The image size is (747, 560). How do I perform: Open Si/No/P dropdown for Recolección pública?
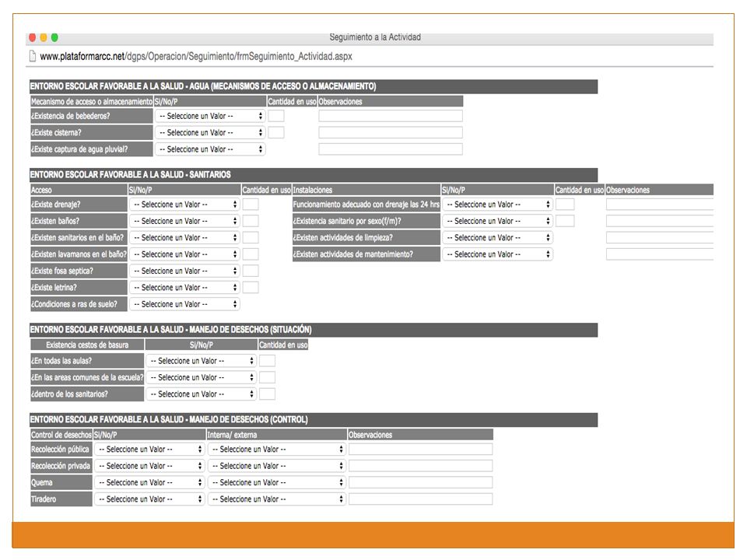pos(149,449)
